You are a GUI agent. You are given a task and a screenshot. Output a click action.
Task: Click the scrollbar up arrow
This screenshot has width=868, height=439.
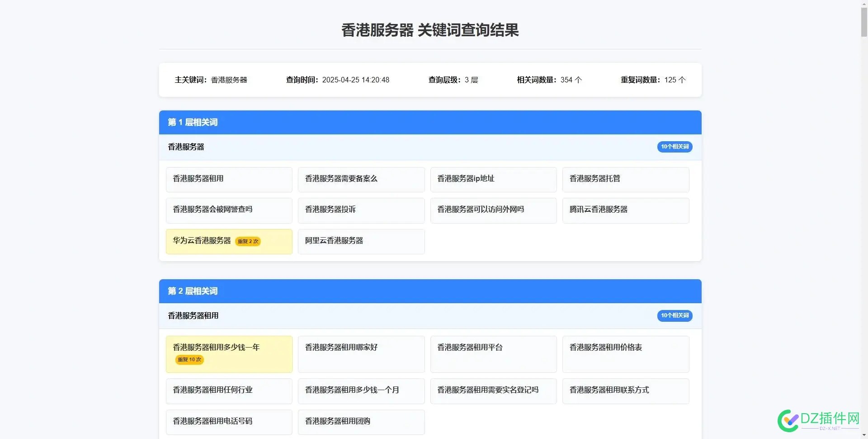tap(864, 5)
